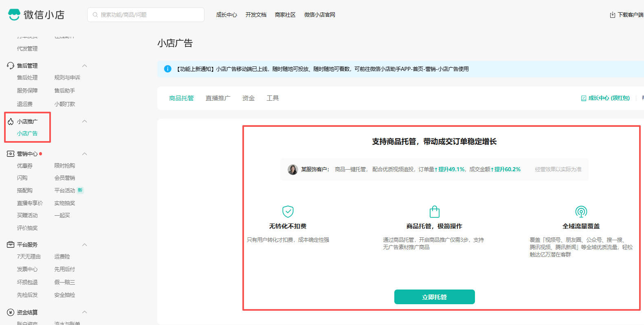644x325 pixels.
Task: Click the 营销中心 coupon icon
Action: click(x=11, y=154)
